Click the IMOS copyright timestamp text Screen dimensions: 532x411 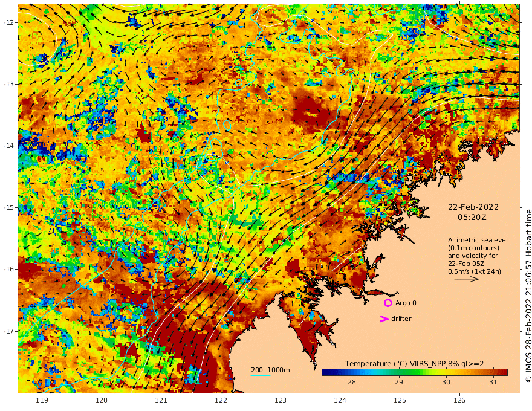pyautogui.click(x=528, y=296)
